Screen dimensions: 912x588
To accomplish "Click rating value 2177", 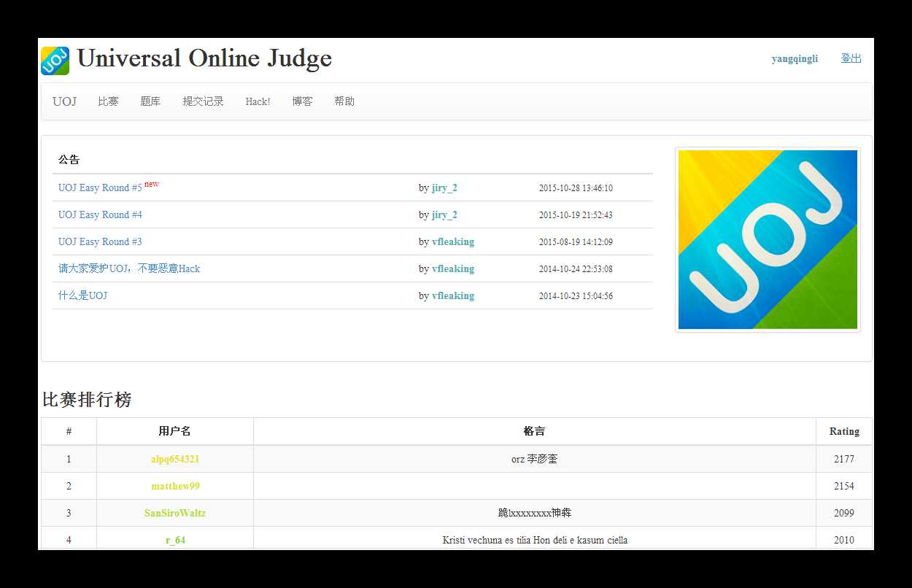I will (844, 460).
